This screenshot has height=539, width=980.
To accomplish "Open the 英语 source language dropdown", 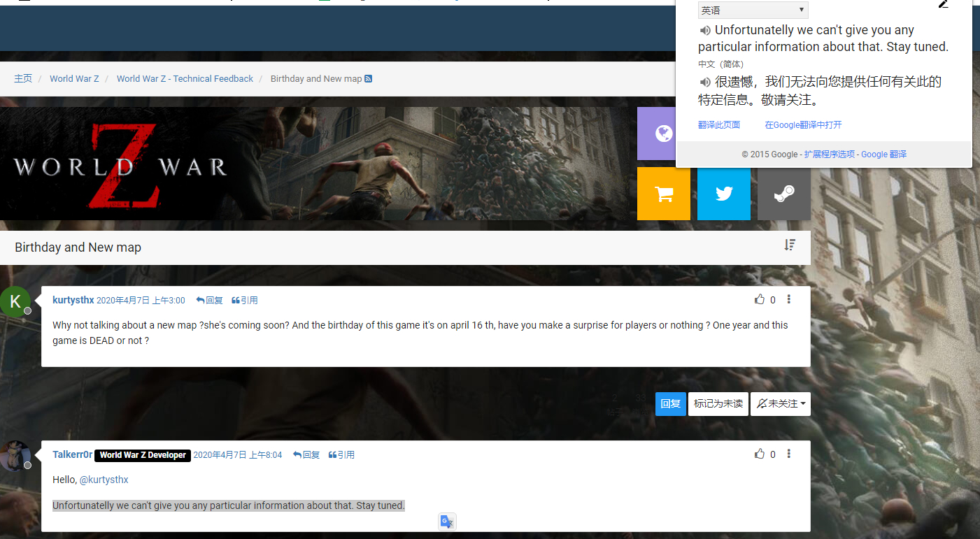I will [753, 10].
